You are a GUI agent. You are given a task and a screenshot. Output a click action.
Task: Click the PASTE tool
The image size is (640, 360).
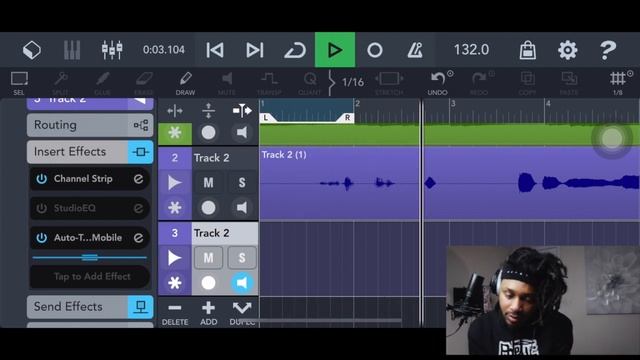point(569,83)
